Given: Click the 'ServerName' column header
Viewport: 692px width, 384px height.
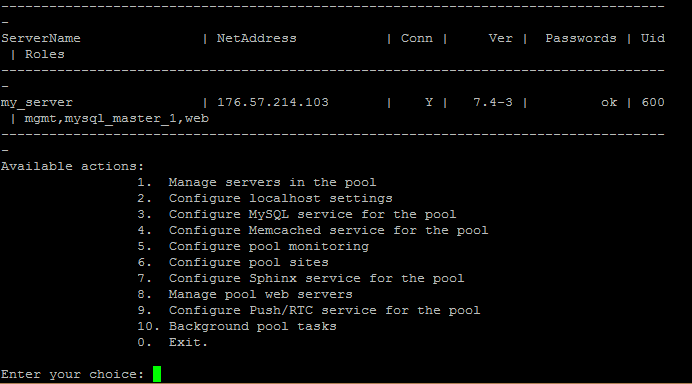Looking at the screenshot, I should coord(41,38).
